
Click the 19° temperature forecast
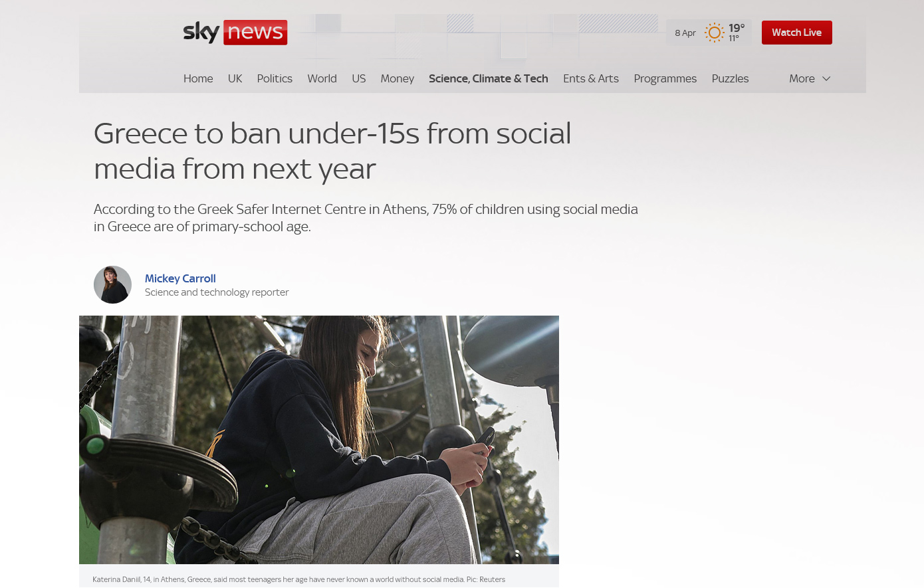point(737,28)
